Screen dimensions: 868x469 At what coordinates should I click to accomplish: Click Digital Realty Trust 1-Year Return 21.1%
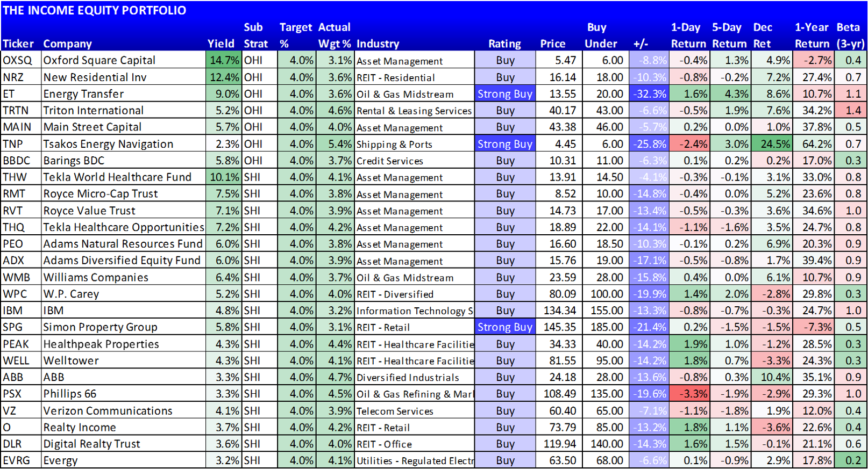(813, 444)
